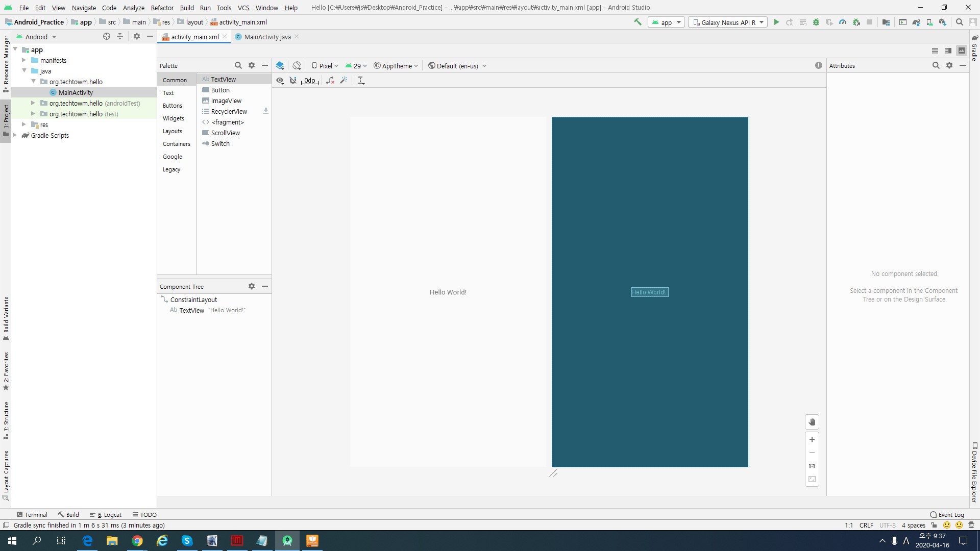The width and height of the screenshot is (980, 551).
Task: Expand the res folder in project tree
Action: tap(24, 124)
